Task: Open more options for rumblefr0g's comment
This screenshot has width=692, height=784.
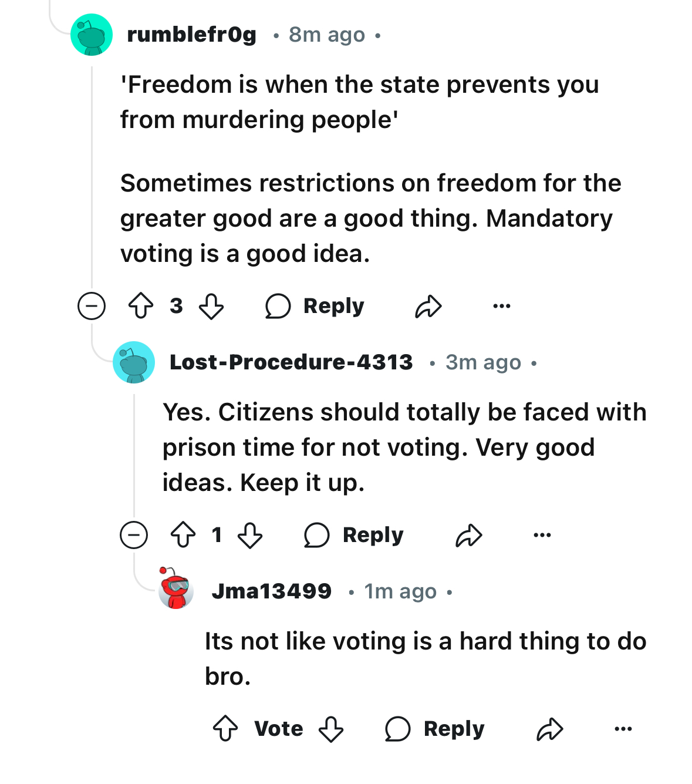Action: click(x=502, y=306)
